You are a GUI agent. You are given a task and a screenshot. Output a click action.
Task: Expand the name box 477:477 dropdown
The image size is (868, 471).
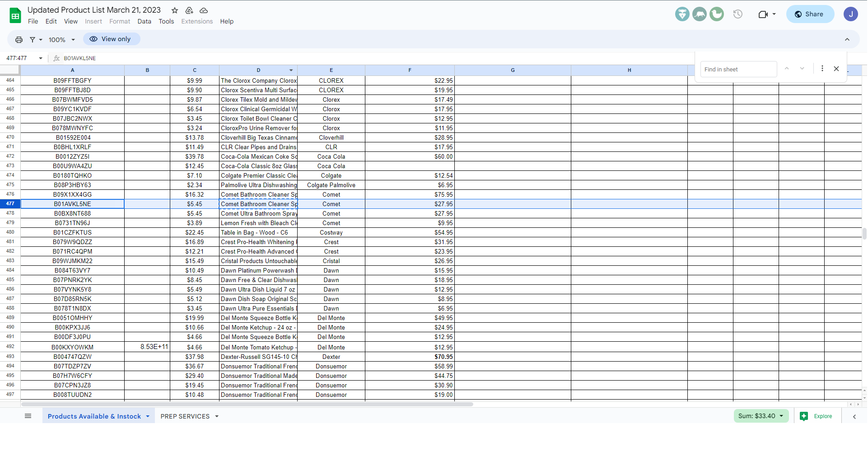tap(41, 58)
